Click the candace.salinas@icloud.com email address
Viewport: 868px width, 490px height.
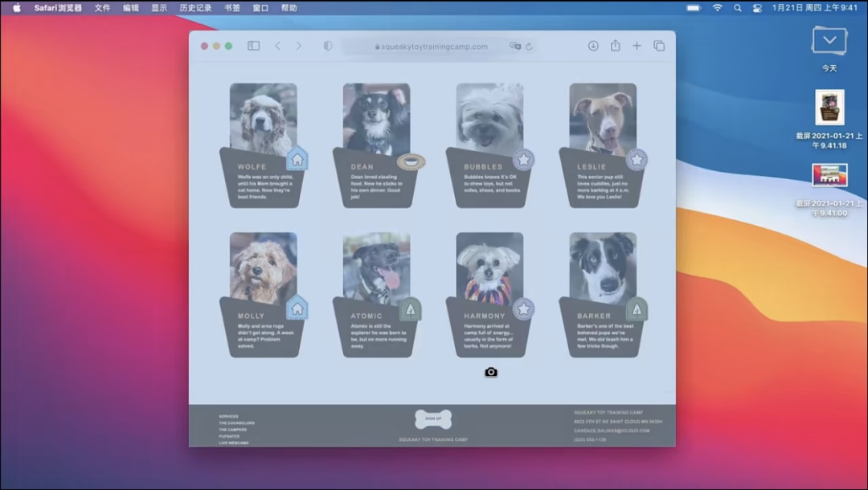point(612,431)
